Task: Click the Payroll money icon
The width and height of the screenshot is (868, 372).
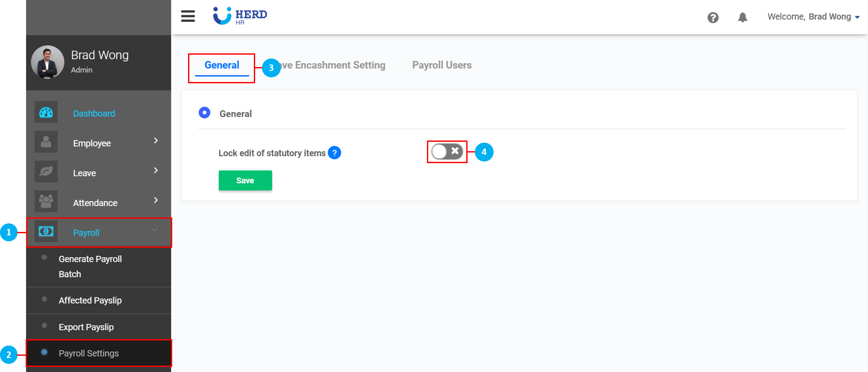Action: (x=46, y=231)
